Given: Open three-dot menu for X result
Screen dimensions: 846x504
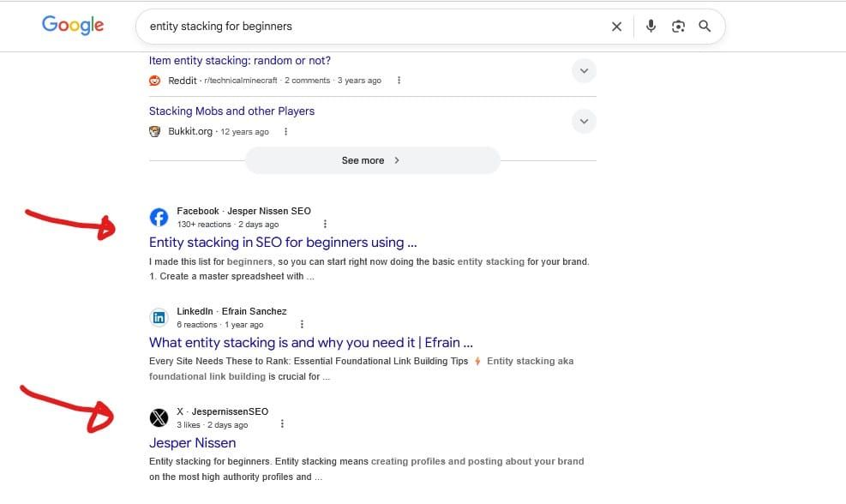Looking at the screenshot, I should tap(282, 424).
